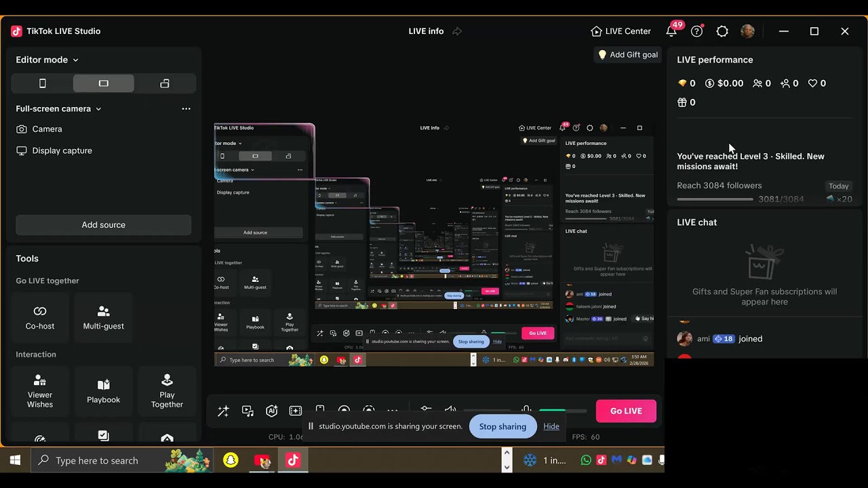Open the Viewer Wishes tool

[x=40, y=391]
